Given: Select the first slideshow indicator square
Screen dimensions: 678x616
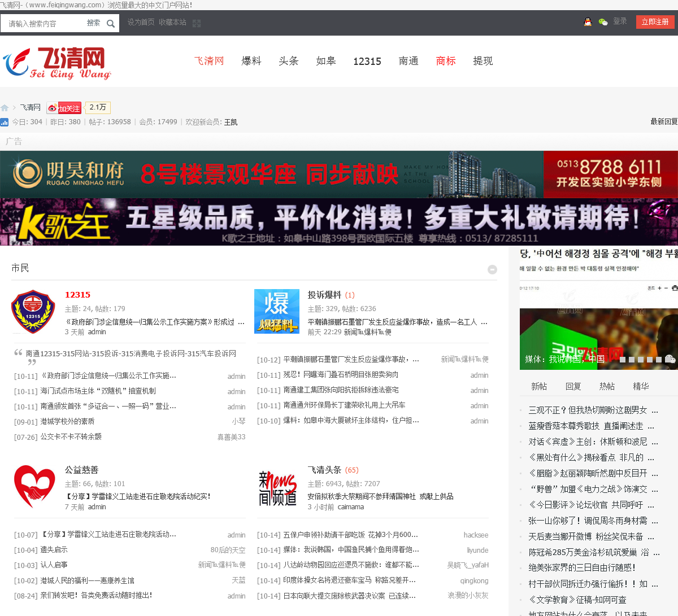Looking at the screenshot, I should coord(623,360).
